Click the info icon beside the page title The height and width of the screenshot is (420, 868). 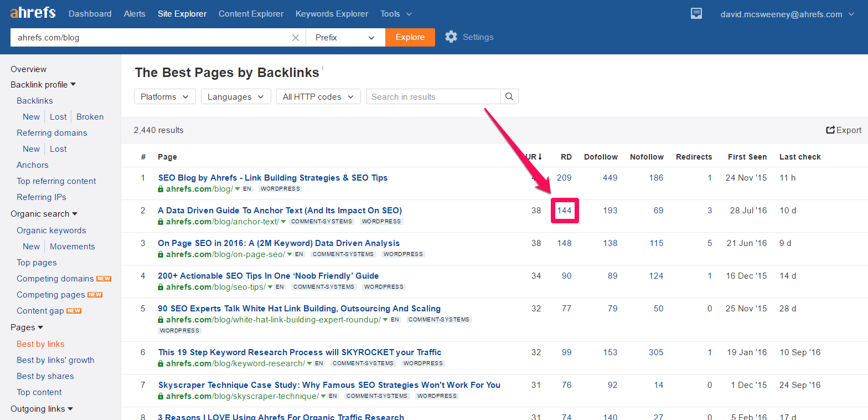click(323, 68)
